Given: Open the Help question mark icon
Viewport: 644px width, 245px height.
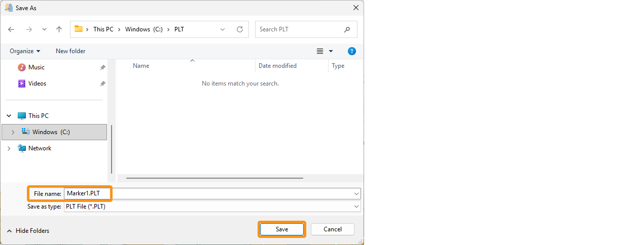Looking at the screenshot, I should (352, 51).
